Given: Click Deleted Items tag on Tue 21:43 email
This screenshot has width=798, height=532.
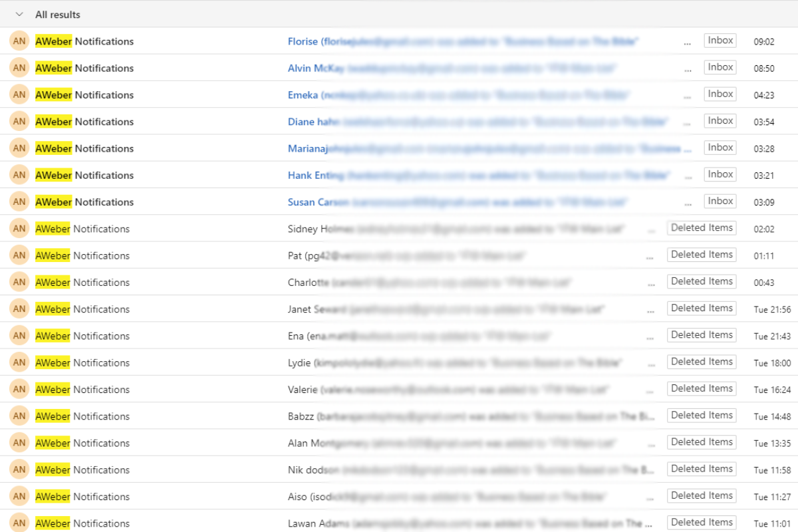Looking at the screenshot, I should [x=702, y=334].
